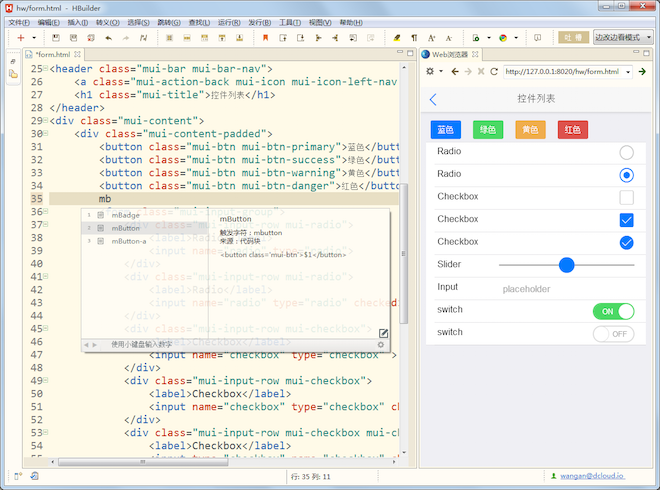Open the dropdown beside the green run icon
660x490 pixels.
489,38
